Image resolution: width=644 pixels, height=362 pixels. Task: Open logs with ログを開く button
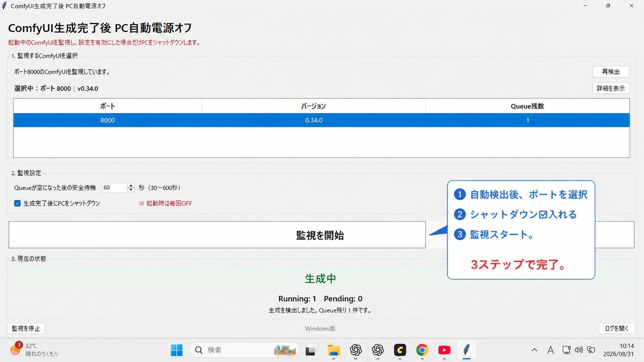617,328
